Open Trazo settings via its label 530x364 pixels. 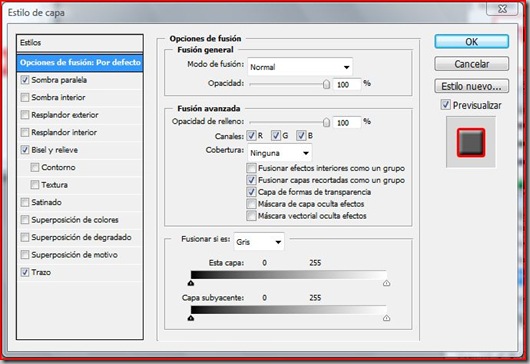tap(41, 272)
